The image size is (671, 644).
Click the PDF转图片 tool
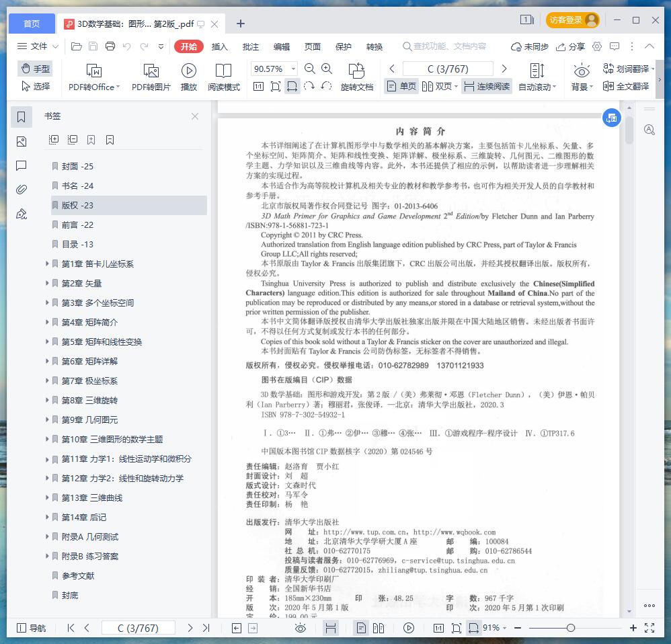click(151, 77)
